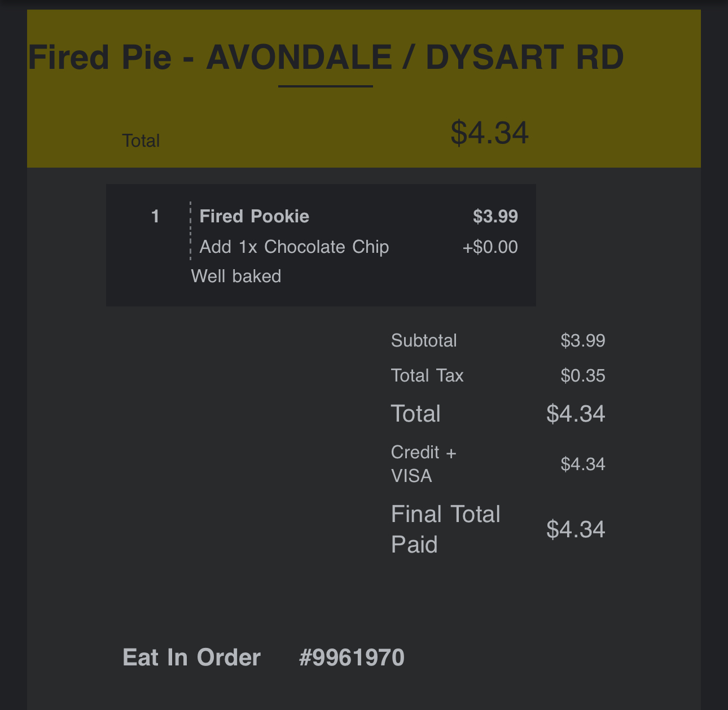728x710 pixels.
Task: Select the Add 1x Chocolate Chip modifier
Action: coord(294,247)
